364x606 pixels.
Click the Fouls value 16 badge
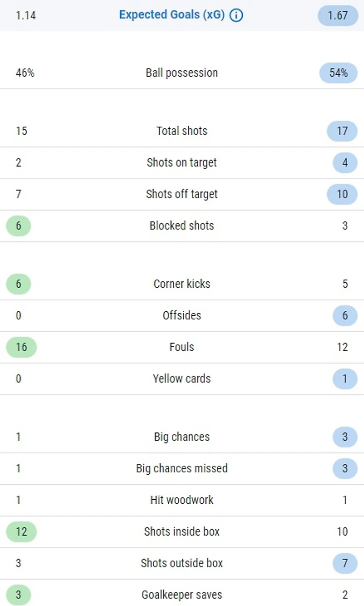21,347
